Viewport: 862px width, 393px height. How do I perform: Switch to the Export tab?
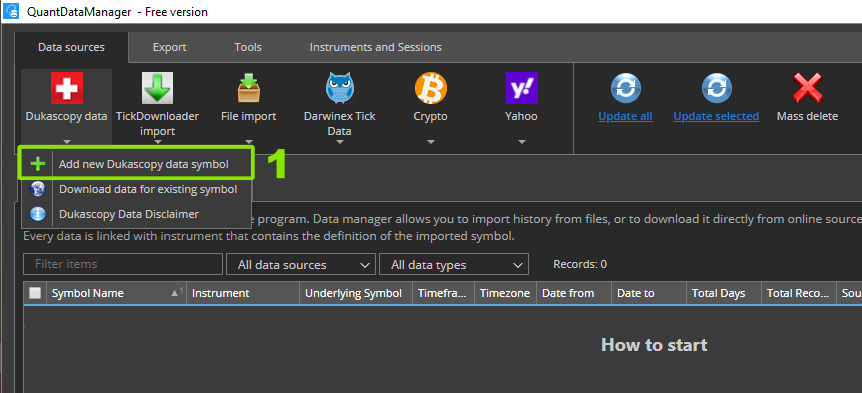tap(169, 47)
